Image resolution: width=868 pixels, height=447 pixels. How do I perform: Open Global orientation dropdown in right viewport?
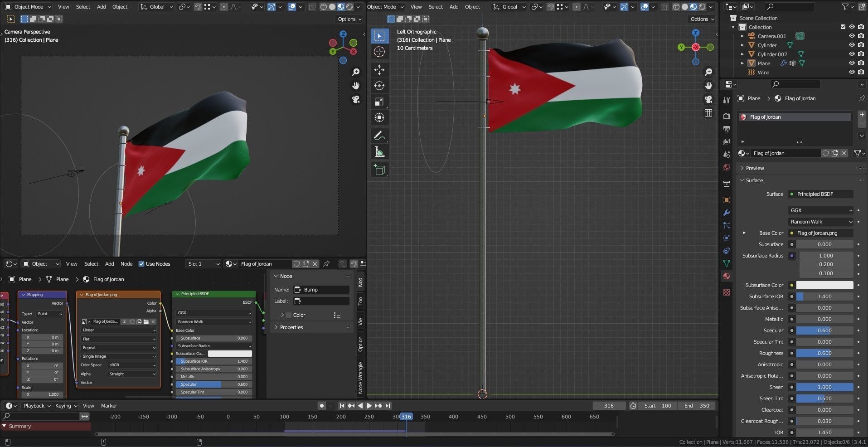pyautogui.click(x=509, y=7)
